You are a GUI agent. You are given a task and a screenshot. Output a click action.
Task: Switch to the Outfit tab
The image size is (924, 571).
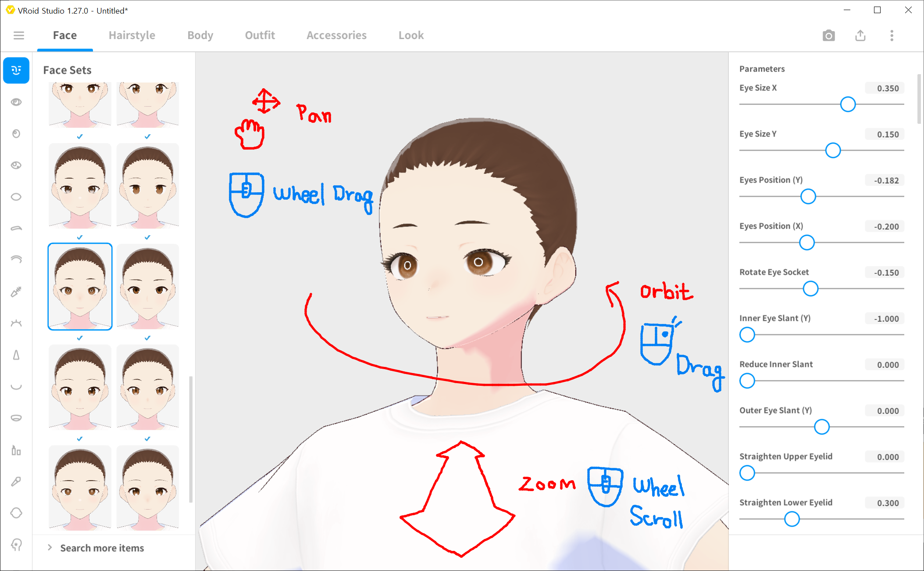[260, 36]
